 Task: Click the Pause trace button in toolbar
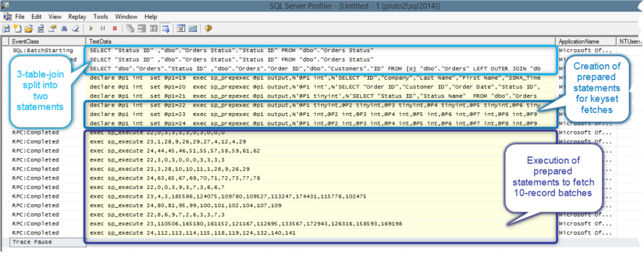pos(103,29)
